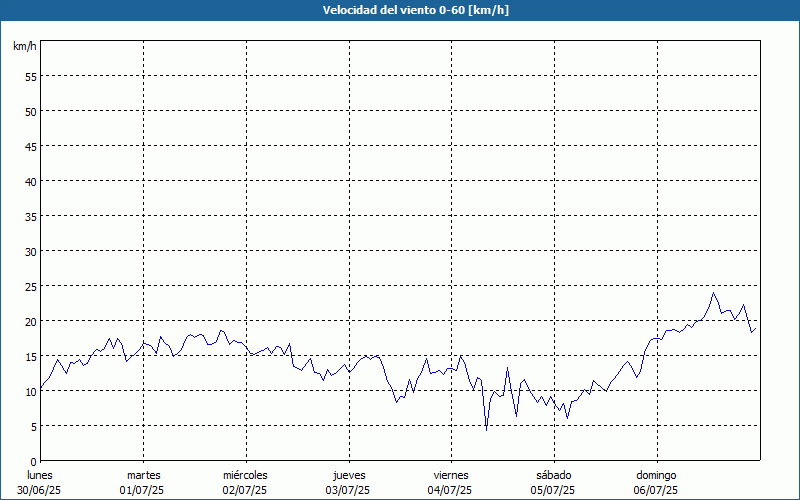This screenshot has height=500, width=800.
Task: Click the date label 02/07/25
Action: (244, 490)
